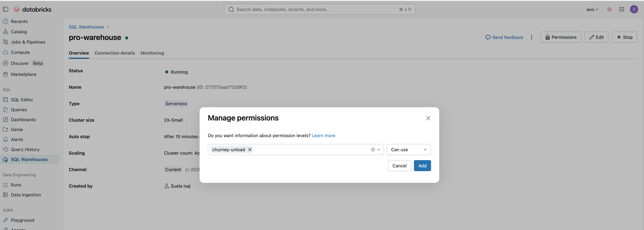Viewport: 644px width, 230px height.
Task: Click the user avatar icon
Action: click(x=634, y=9)
